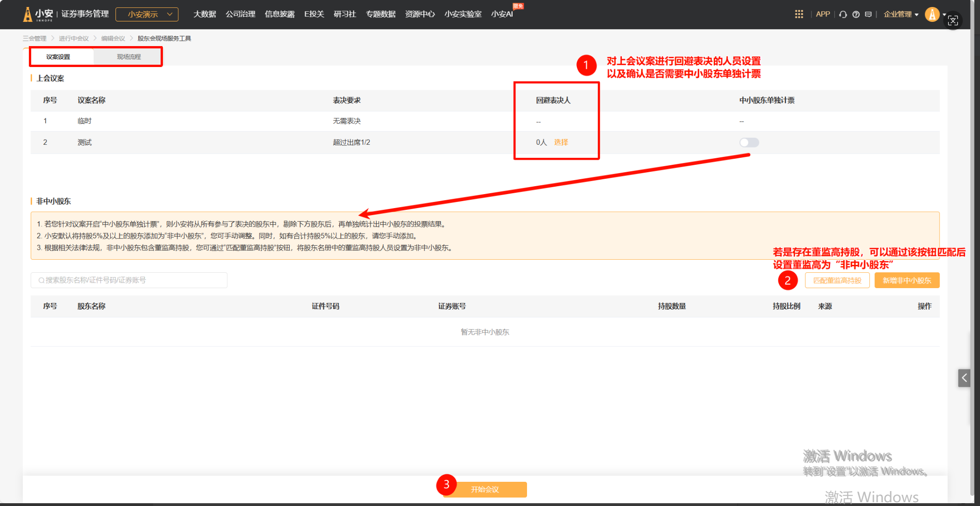
Task: Open the message feedback icon
Action: pos(868,14)
